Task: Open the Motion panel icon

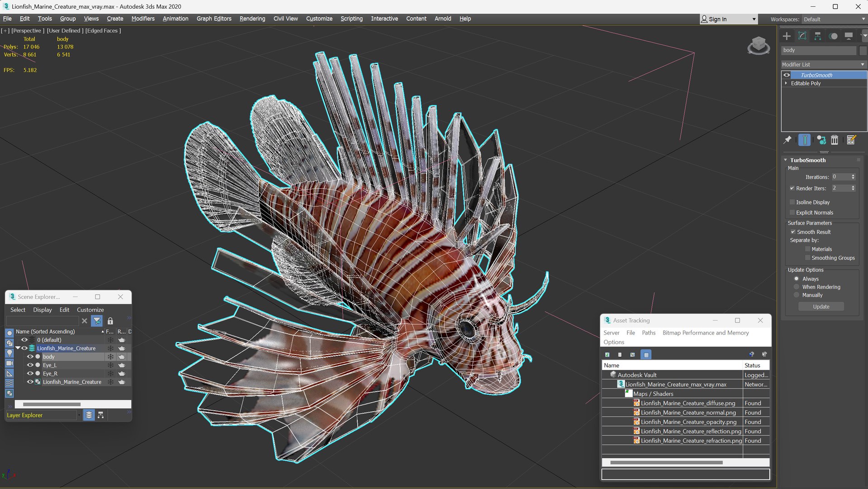Action: pos(833,36)
